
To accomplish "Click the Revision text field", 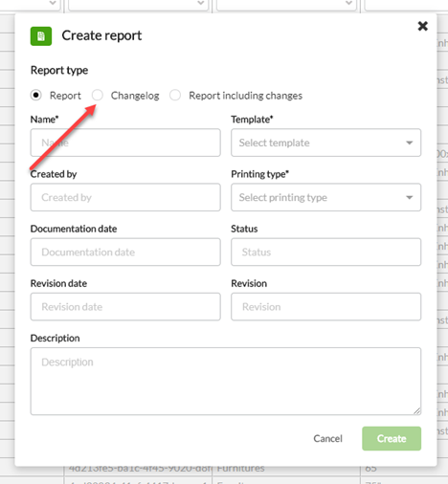I will click(325, 306).
